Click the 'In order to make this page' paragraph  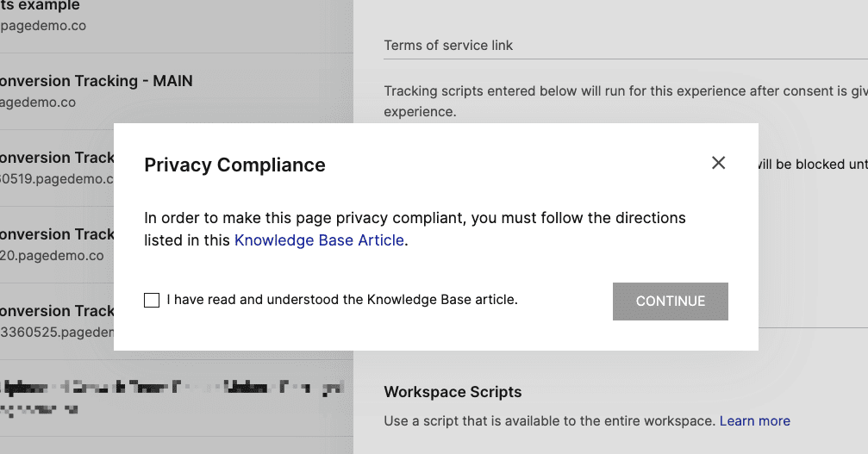pos(415,229)
